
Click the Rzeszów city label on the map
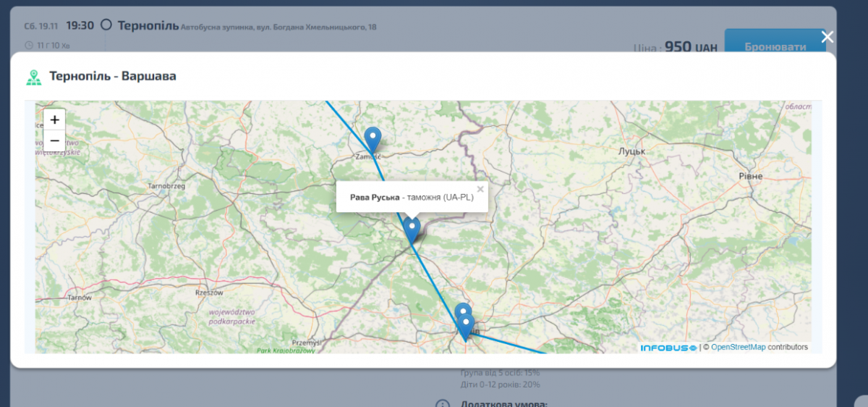click(x=208, y=292)
